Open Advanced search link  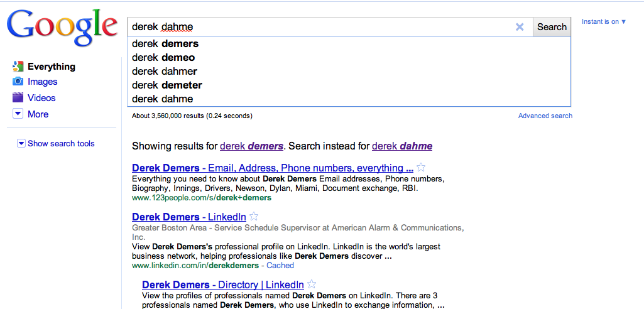(x=545, y=116)
